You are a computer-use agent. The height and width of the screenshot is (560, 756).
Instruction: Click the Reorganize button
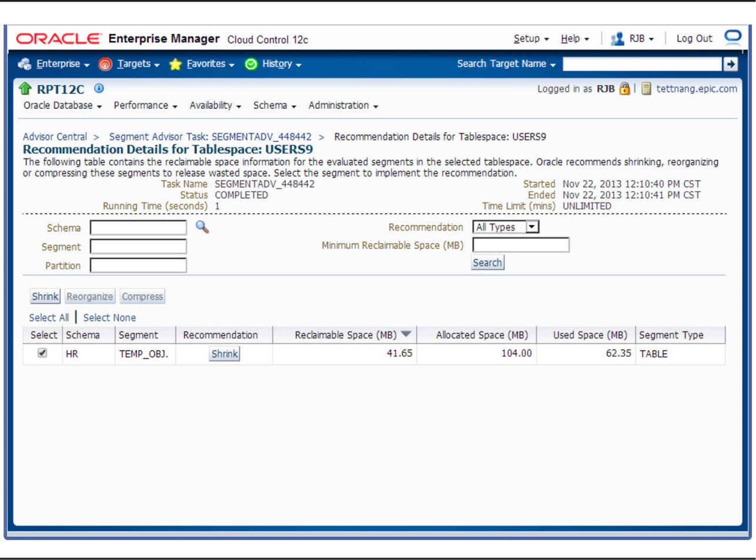tap(90, 297)
